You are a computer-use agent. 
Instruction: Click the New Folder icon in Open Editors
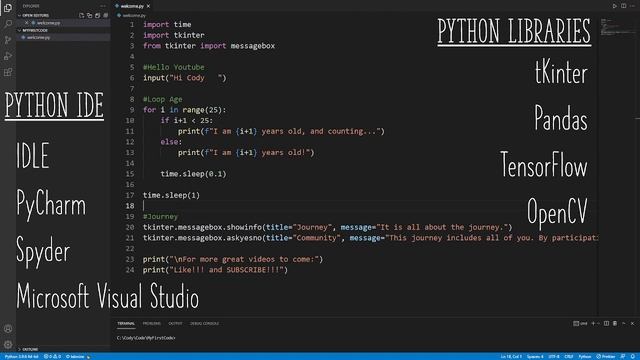point(89,16)
